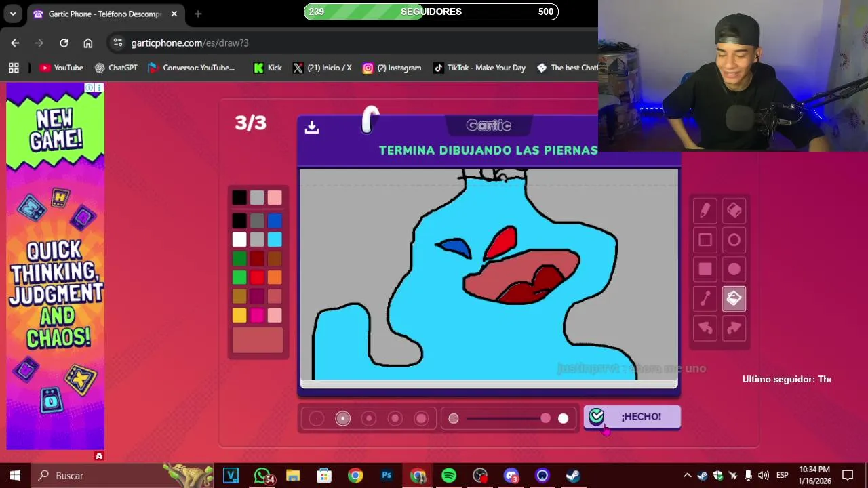Select the eraser tool

(x=734, y=211)
